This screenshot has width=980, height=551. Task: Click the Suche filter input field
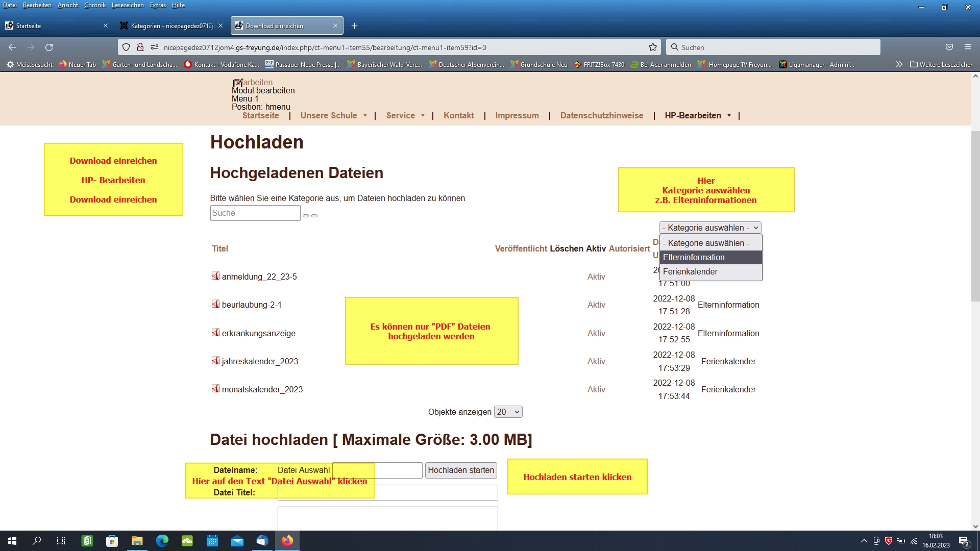[255, 213]
